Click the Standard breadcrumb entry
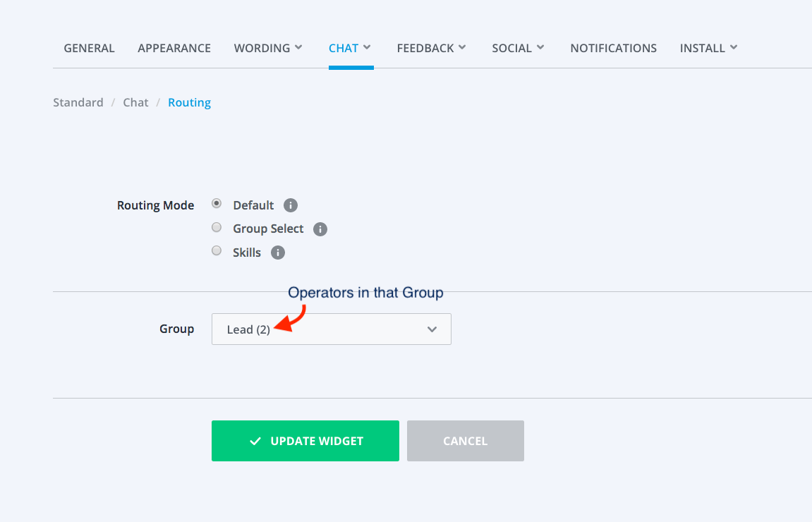 pyautogui.click(x=78, y=102)
